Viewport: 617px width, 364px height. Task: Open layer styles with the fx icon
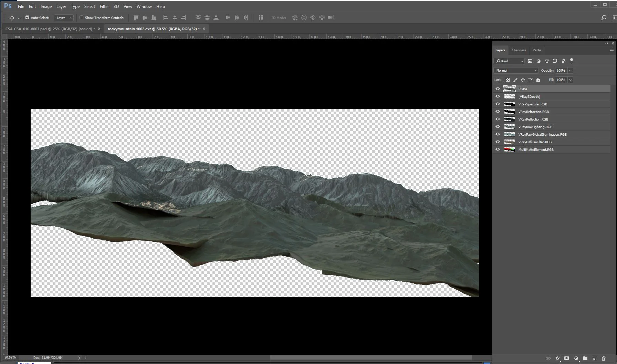coord(557,358)
